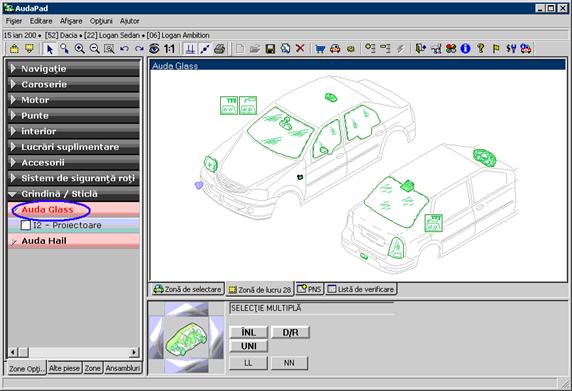Click the diagonal line tool icon

click(205, 49)
